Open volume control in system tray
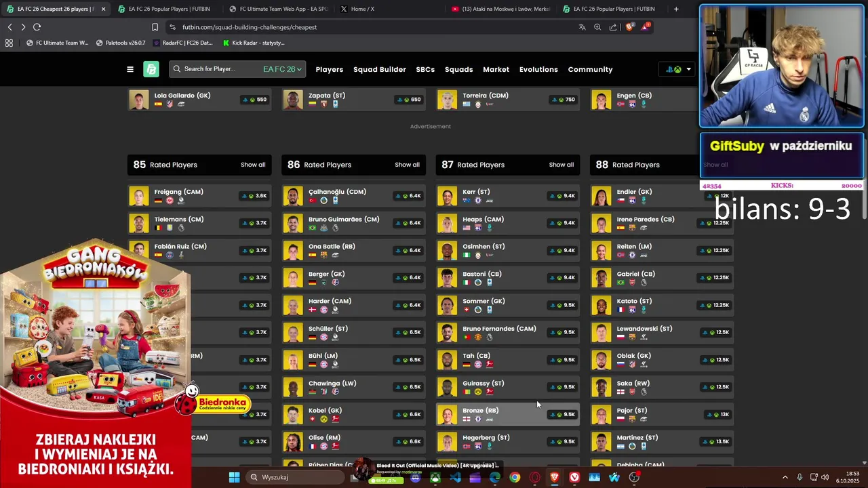The height and width of the screenshot is (488, 868). point(825,477)
